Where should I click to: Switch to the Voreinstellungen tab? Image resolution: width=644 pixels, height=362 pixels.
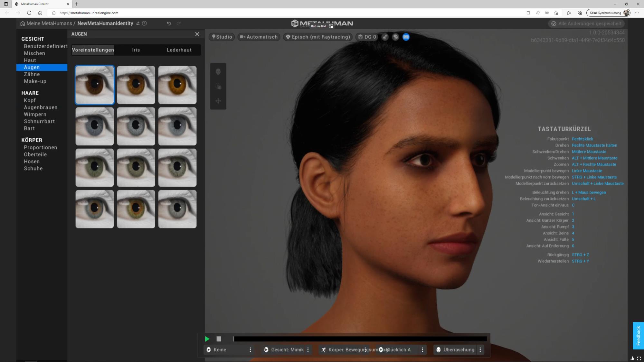[93, 50]
